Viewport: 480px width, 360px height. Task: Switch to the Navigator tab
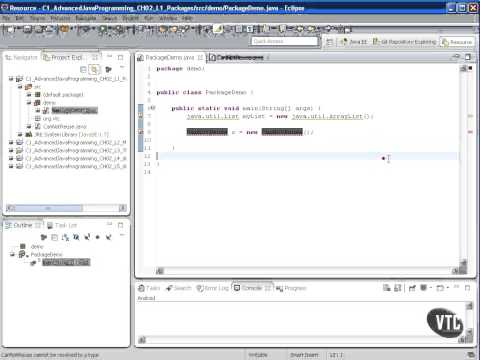(21, 58)
